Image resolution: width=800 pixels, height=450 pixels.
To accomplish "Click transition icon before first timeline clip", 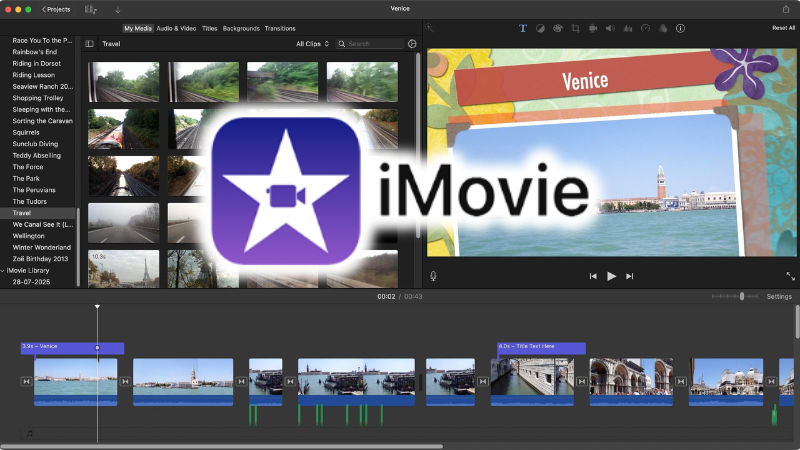I will point(27,381).
